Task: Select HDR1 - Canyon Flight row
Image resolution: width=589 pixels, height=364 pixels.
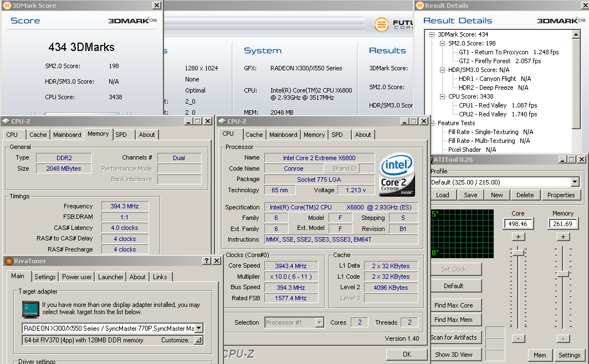Action: tap(495, 79)
